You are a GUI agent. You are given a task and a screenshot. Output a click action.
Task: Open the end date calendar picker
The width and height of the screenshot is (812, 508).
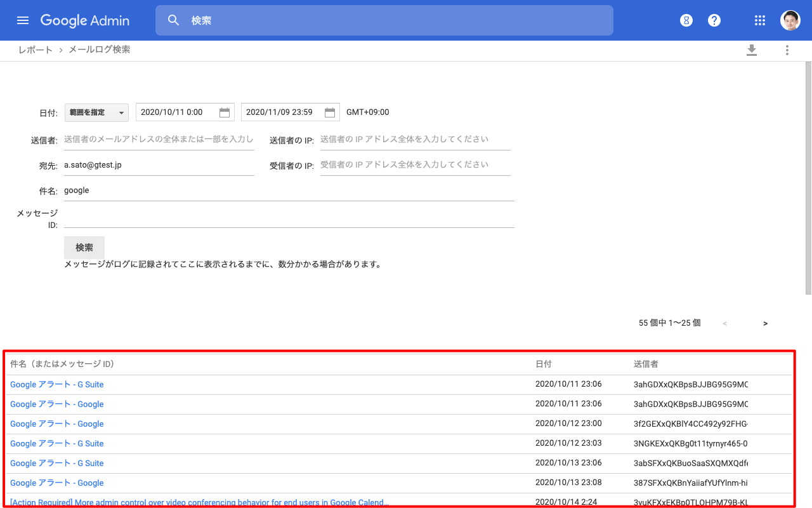(330, 112)
